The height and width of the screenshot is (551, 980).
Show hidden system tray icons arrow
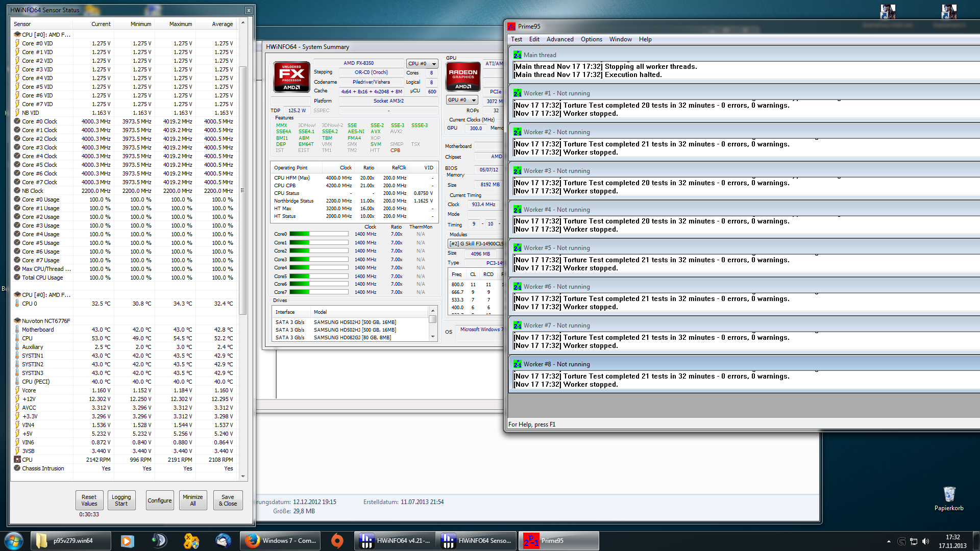coord(889,541)
